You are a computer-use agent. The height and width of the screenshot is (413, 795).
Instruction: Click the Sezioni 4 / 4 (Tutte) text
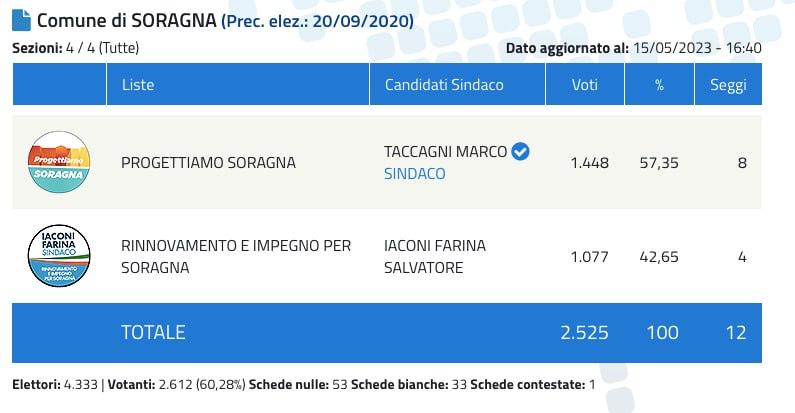click(75, 48)
